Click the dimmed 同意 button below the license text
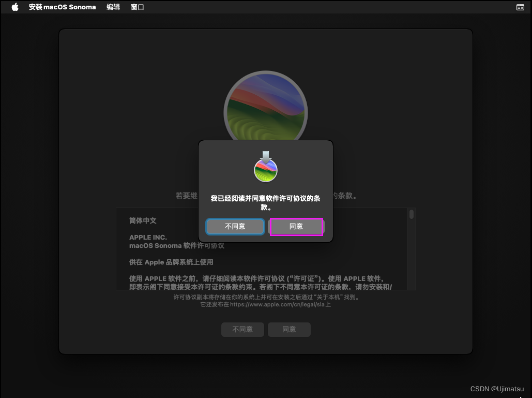532x398 pixels. click(289, 329)
